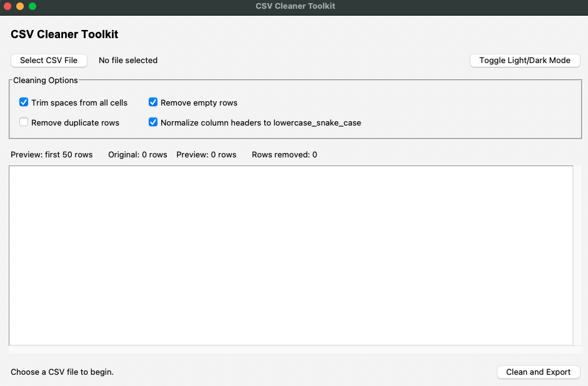The height and width of the screenshot is (386, 588).
Task: Toggle Light/Dark Mode
Action: tap(525, 61)
